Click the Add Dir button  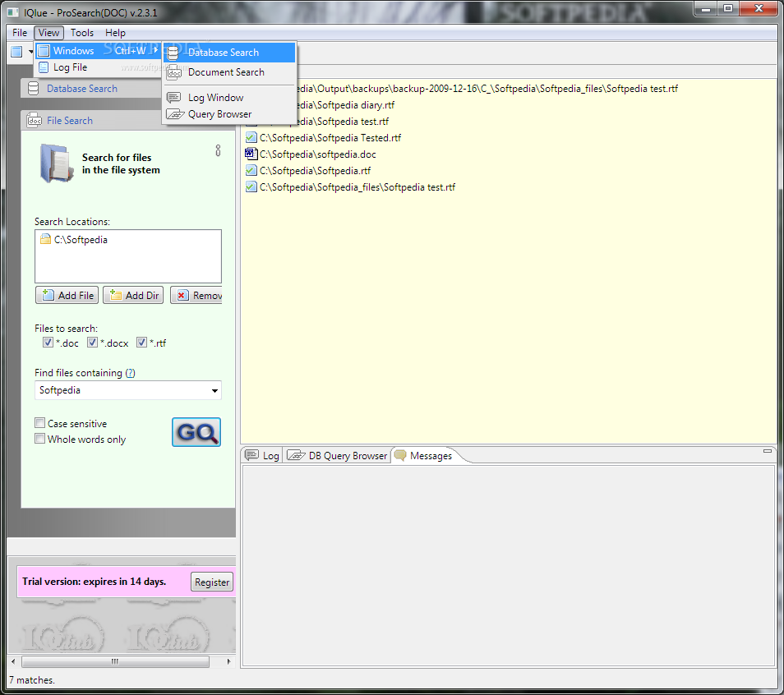tap(133, 296)
